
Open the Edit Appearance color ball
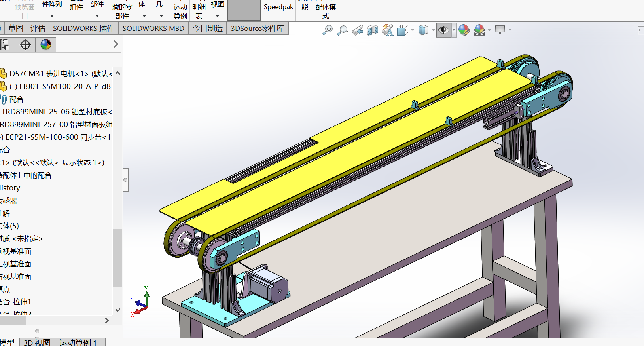point(464,30)
